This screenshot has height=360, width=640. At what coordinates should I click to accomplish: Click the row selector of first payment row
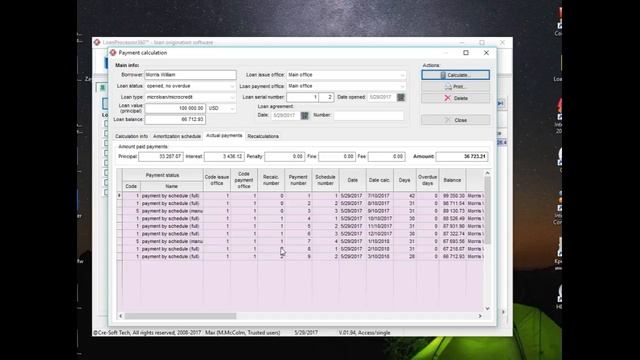click(120, 196)
